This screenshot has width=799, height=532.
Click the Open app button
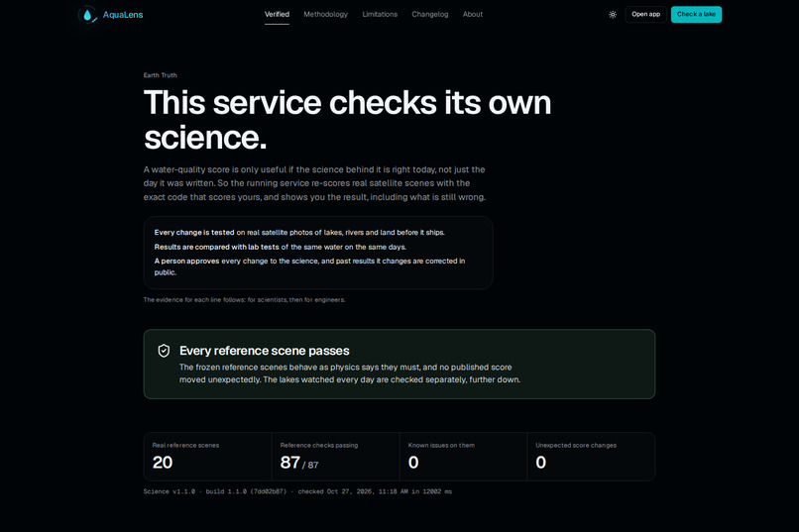tap(645, 14)
